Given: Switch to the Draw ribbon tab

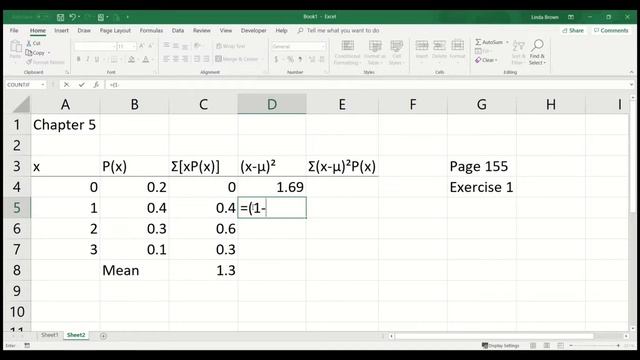Looking at the screenshot, I should (84, 31).
